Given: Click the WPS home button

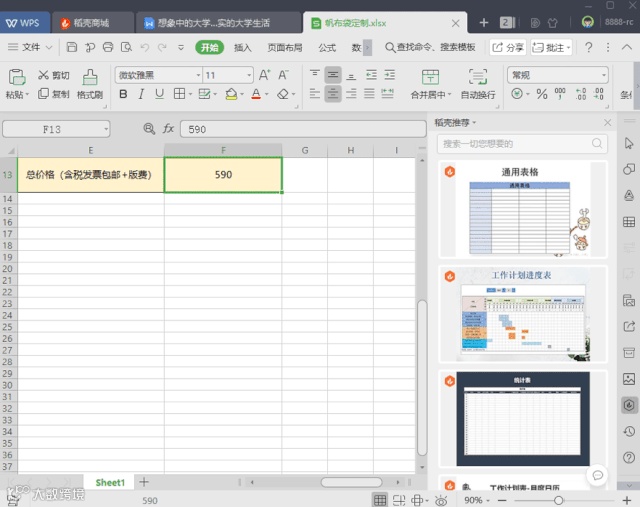Looking at the screenshot, I should point(24,22).
